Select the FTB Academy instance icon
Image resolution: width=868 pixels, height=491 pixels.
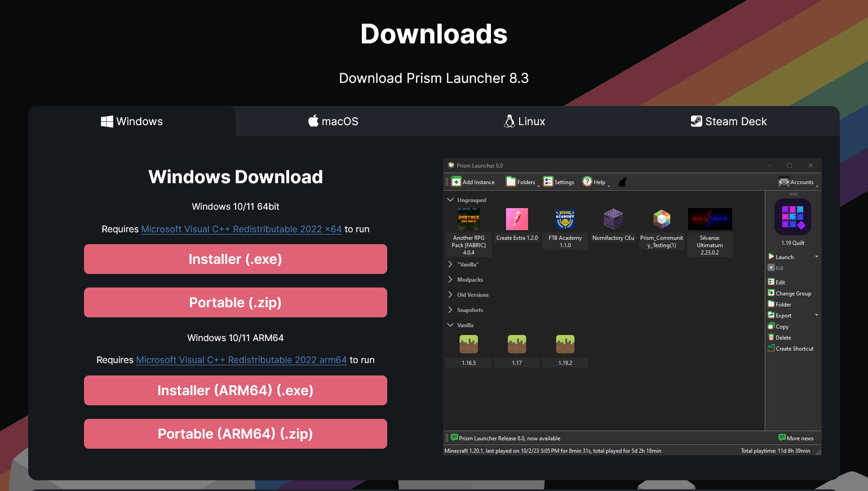(565, 219)
